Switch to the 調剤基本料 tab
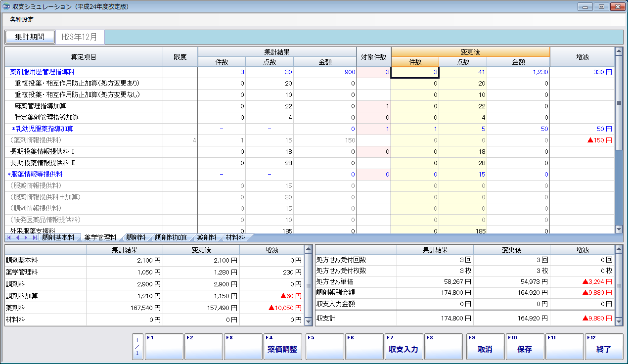This screenshot has width=628, height=364. click(x=58, y=238)
